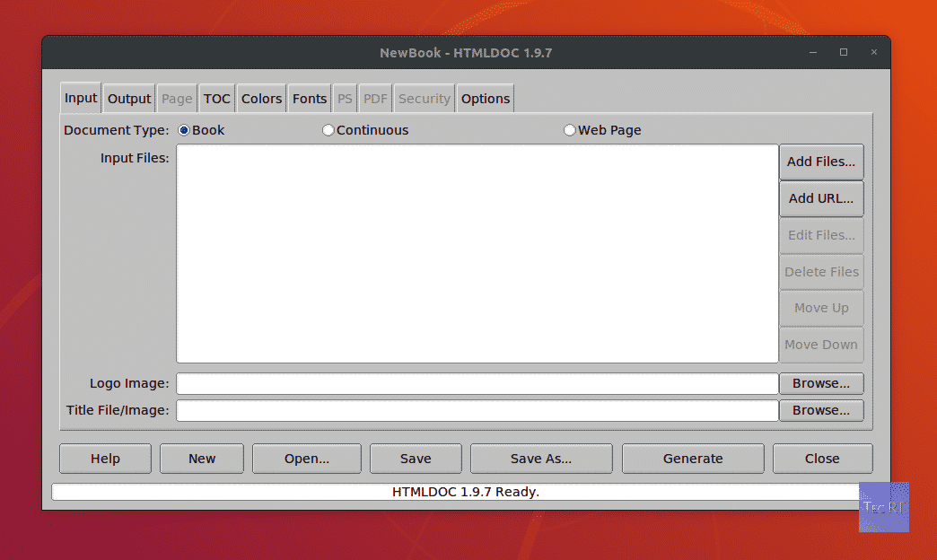Open the Page tab
Image resolution: width=937 pixels, height=560 pixels.
coord(177,99)
